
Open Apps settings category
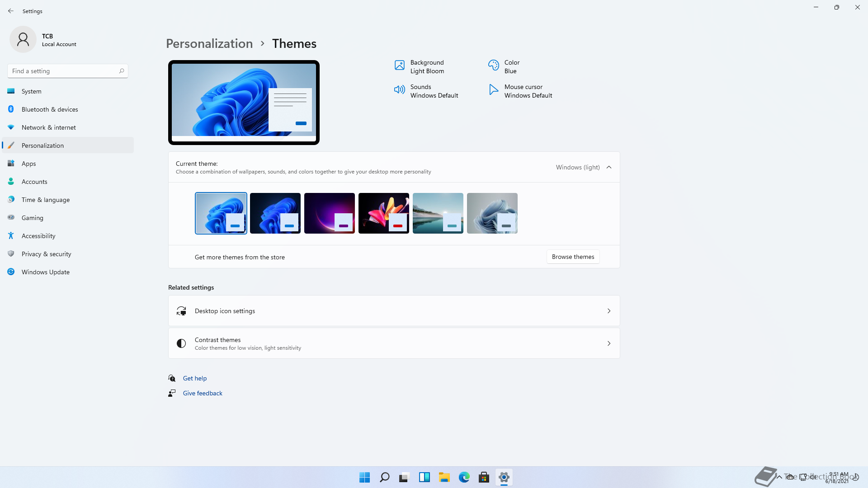(68, 164)
